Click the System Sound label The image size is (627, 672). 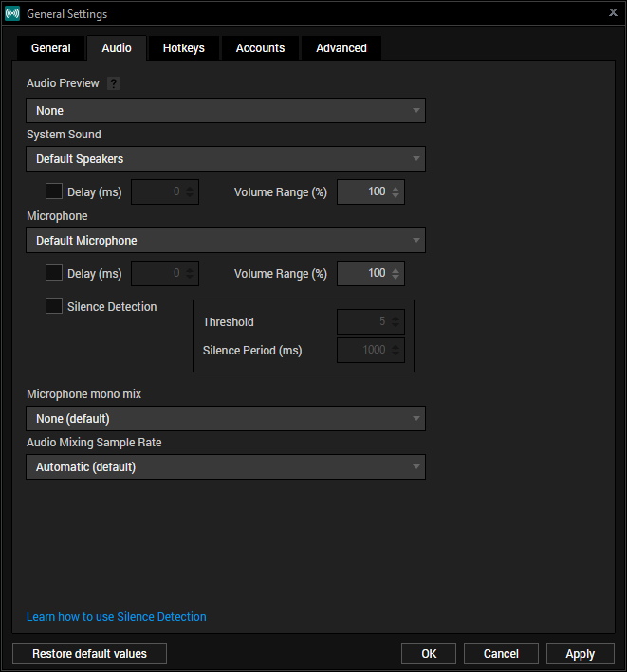pos(64,135)
